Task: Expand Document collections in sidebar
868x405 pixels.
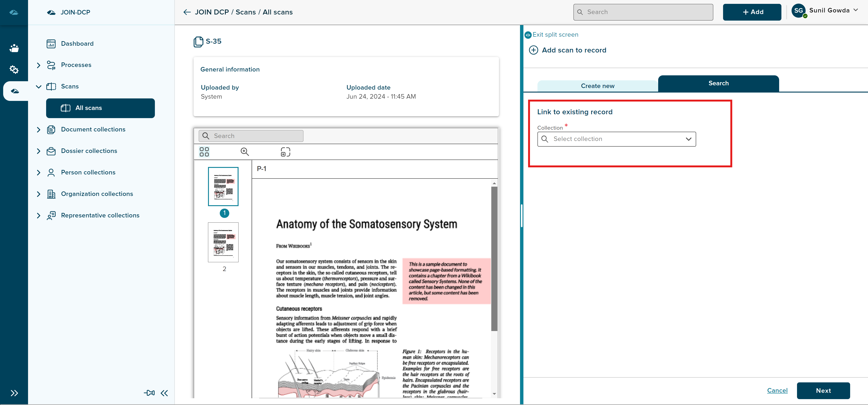Action: click(x=38, y=129)
